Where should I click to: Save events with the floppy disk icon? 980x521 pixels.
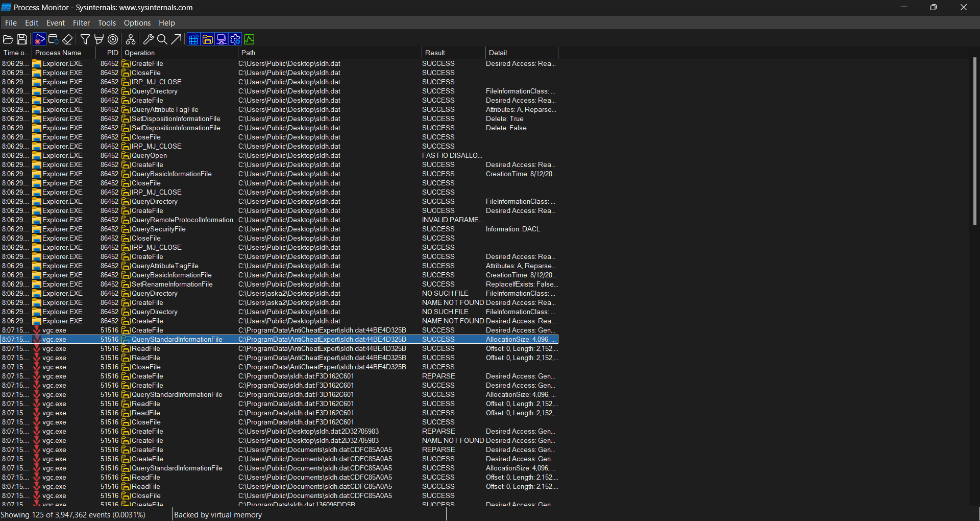(x=22, y=39)
